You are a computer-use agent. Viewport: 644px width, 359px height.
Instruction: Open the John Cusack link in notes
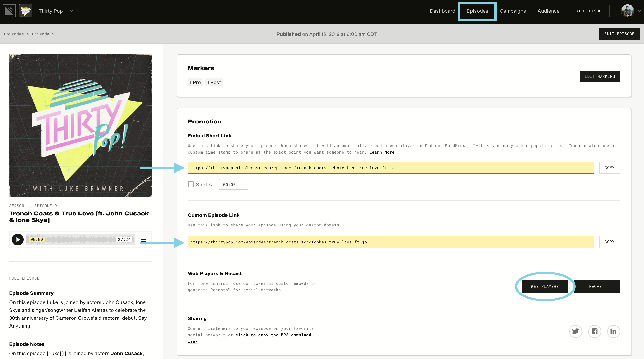pos(126,354)
